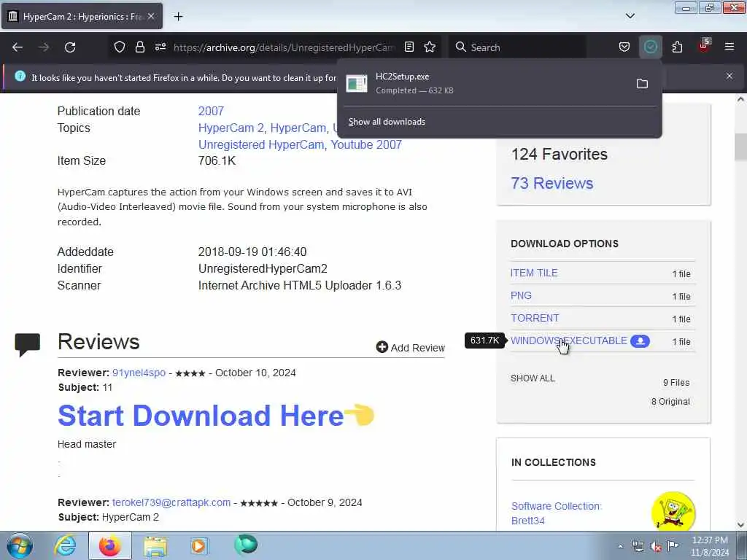
Task: Click SHOW ALL download files
Action: tap(533, 378)
